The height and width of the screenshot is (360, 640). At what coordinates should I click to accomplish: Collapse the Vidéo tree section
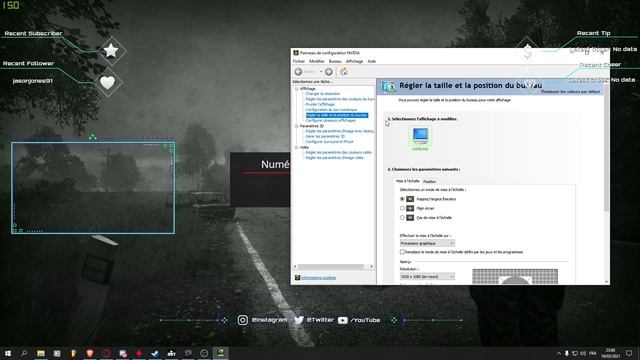click(297, 147)
